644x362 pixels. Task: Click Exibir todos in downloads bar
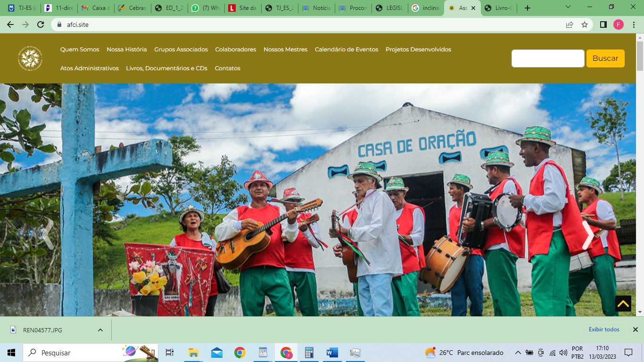(604, 329)
